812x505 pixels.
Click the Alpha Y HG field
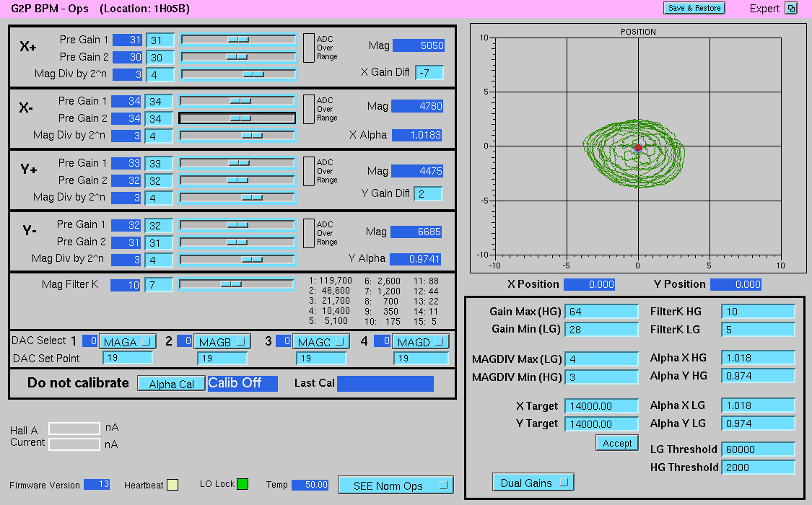pyautogui.click(x=758, y=376)
